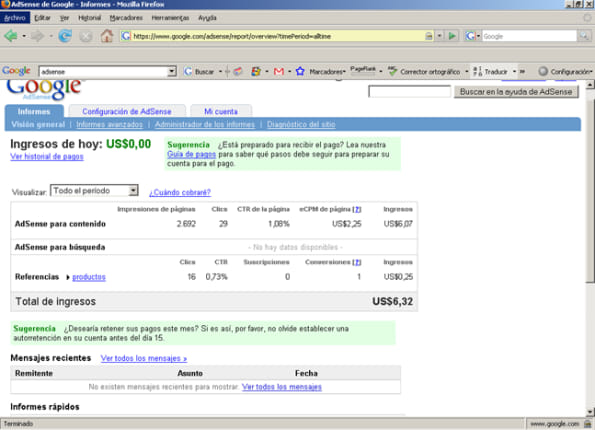Open the Historial menu
This screenshot has width=595, height=430.
click(x=90, y=18)
